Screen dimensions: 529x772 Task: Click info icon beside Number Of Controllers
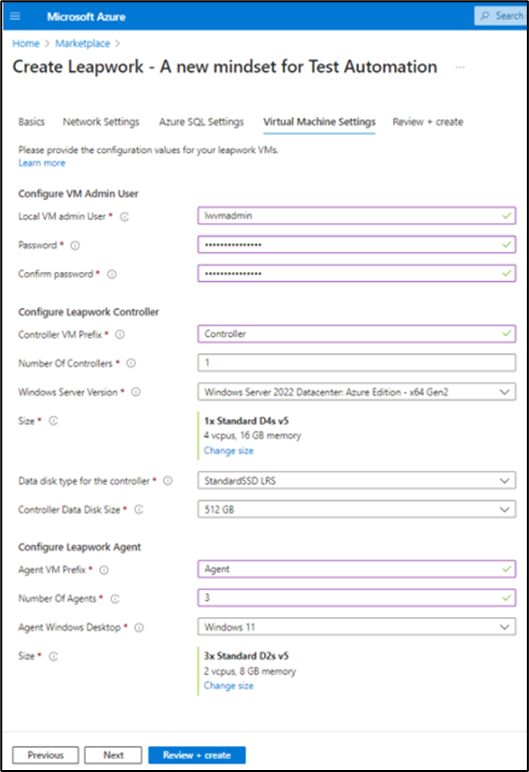tap(131, 363)
